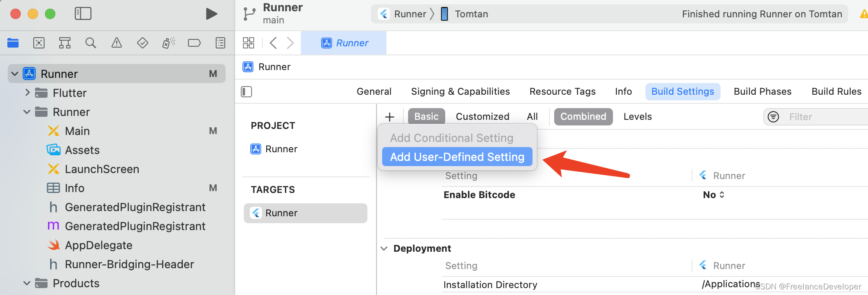The width and height of the screenshot is (868, 295).
Task: Click the filter options icon
Action: click(773, 117)
